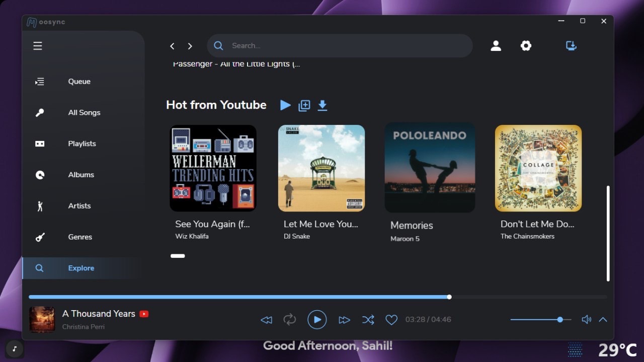This screenshot has width=644, height=362.
Task: Download Hot from Youtube songs
Action: point(323,105)
